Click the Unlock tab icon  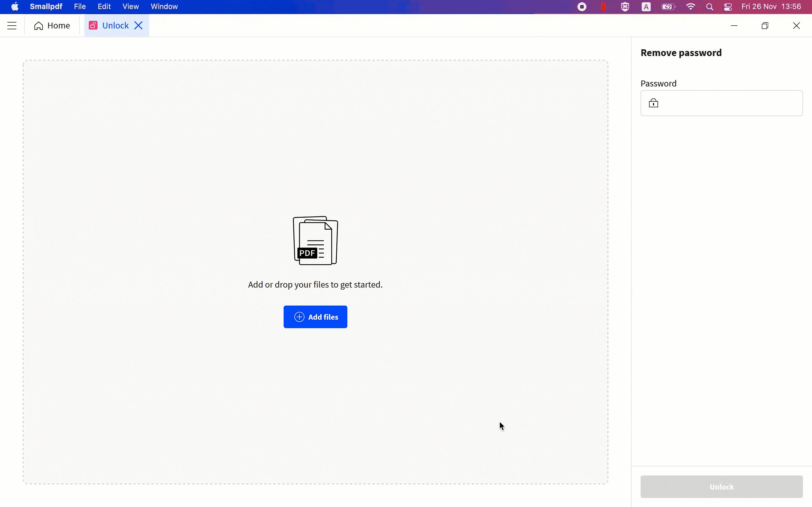pos(93,25)
